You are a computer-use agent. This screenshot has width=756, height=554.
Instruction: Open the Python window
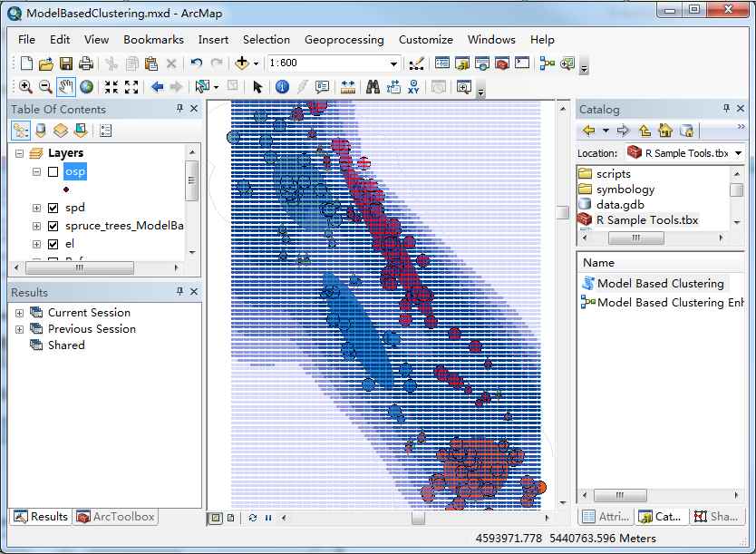(522, 63)
